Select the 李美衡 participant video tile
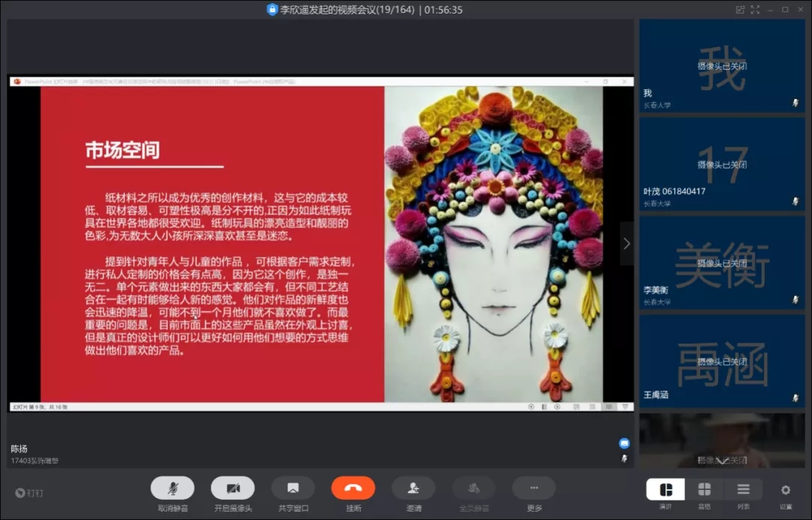Viewport: 812px width, 520px height. [x=722, y=262]
